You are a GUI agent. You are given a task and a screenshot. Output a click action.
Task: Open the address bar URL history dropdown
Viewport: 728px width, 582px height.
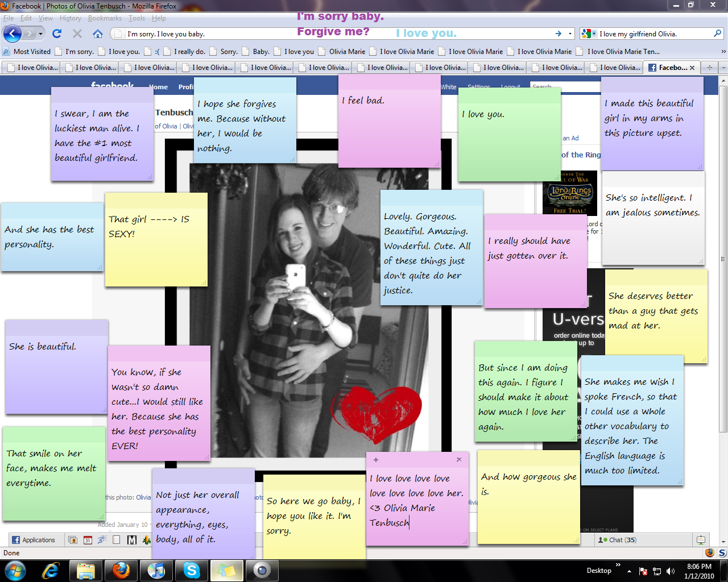point(570,34)
